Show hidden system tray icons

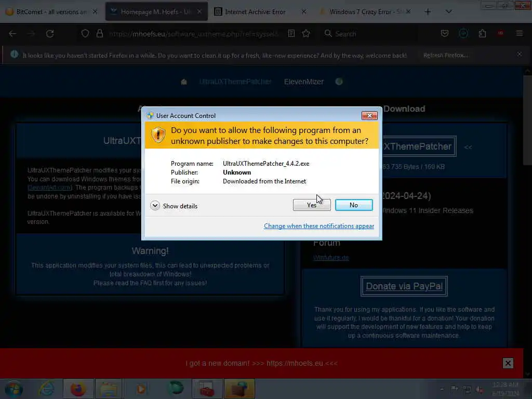(442, 390)
